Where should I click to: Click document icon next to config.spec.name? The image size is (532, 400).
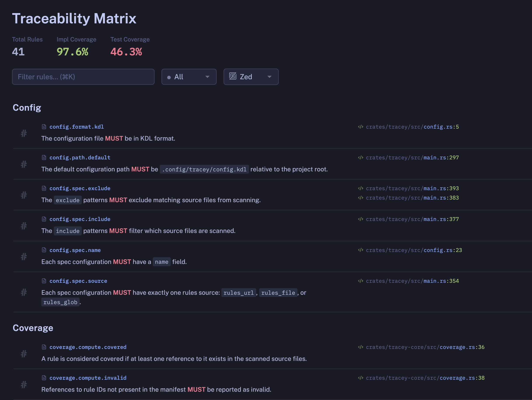44,250
